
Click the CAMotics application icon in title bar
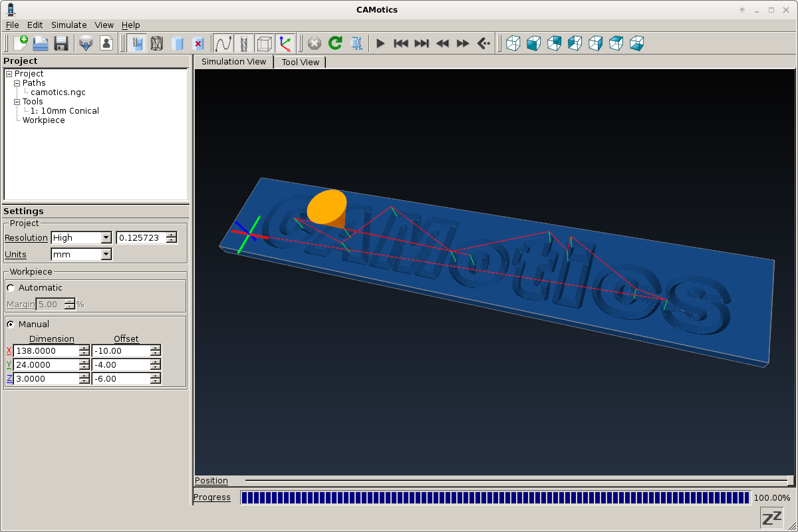coord(11,9)
